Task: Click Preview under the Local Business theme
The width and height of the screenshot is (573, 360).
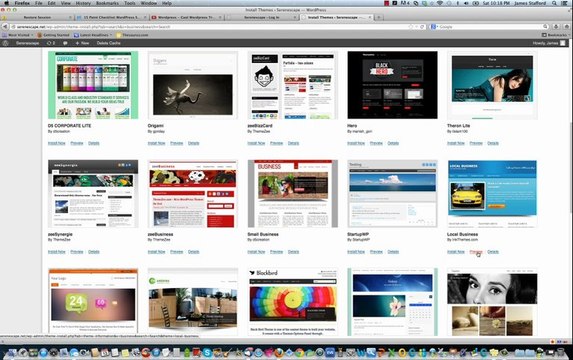Action: tap(476, 252)
